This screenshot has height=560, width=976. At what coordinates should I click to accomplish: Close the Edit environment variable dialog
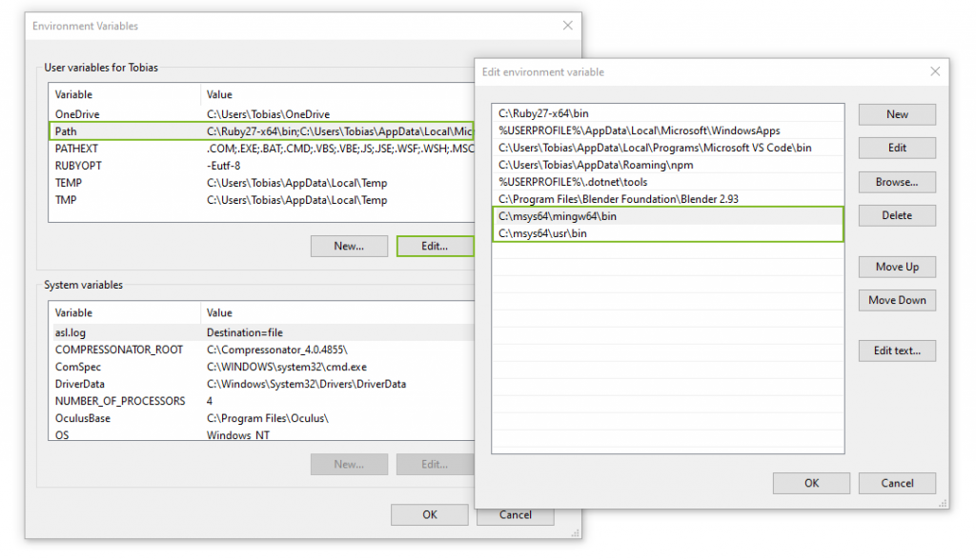(x=934, y=71)
